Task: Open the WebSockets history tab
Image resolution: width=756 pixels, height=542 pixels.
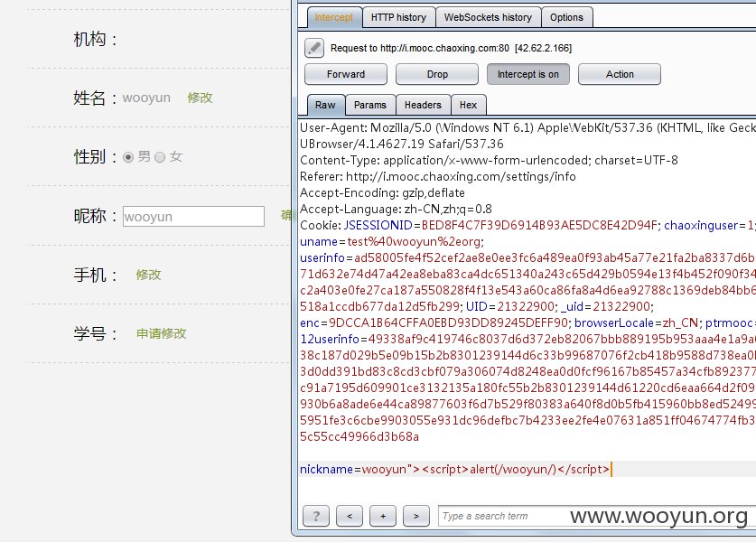Action: point(488,17)
